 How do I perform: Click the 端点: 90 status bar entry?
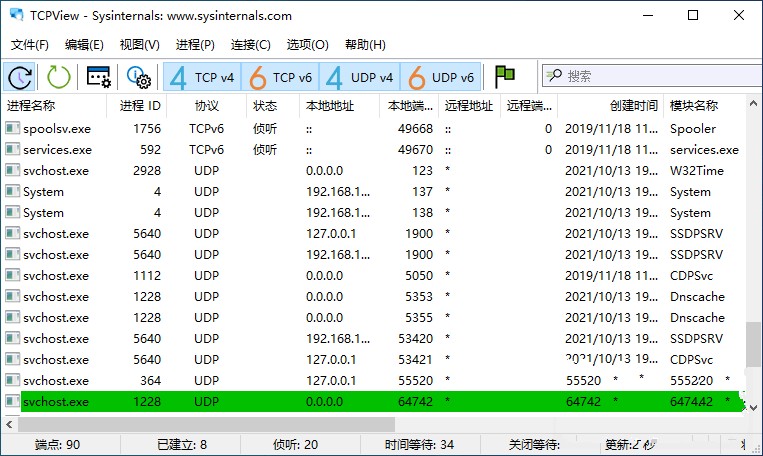pos(57,444)
